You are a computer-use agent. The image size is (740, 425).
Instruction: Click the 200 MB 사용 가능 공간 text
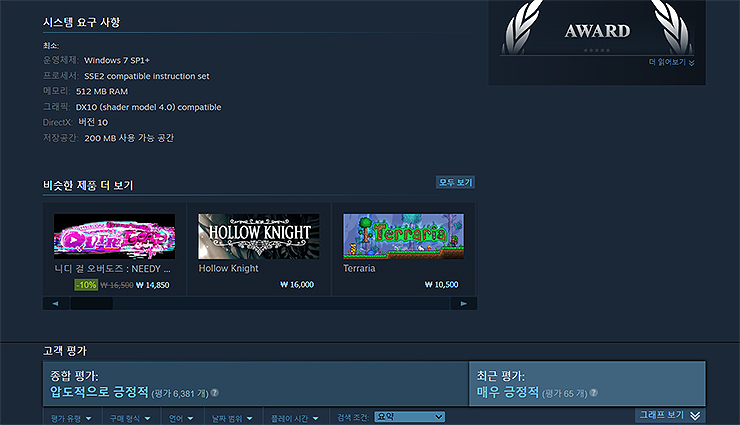[129, 138]
